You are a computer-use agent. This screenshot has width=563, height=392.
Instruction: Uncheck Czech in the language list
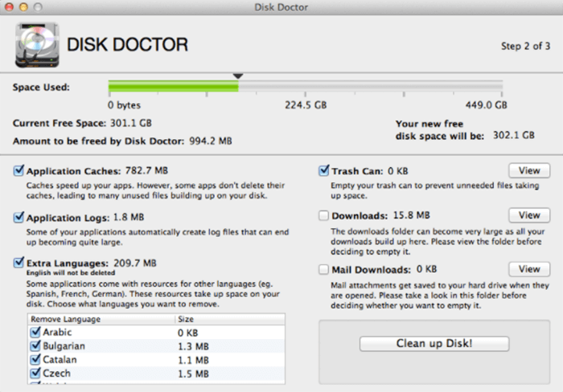coord(35,373)
